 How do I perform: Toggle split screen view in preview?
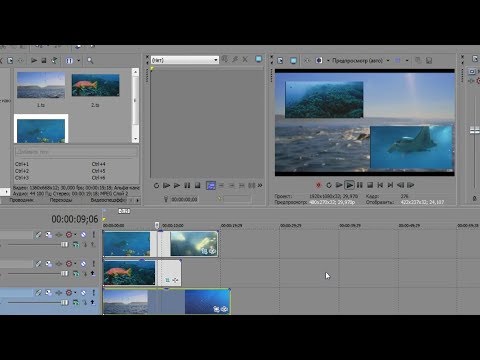pos(319,60)
